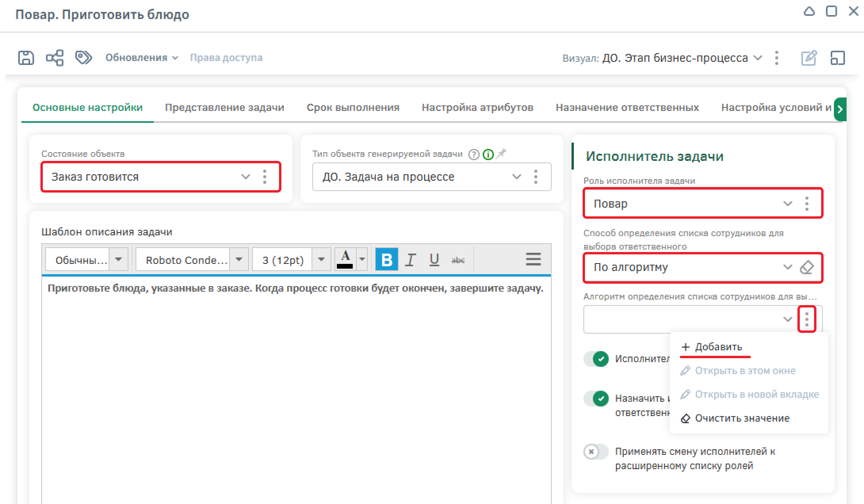Toggle bold formatting in the editor

point(386,260)
